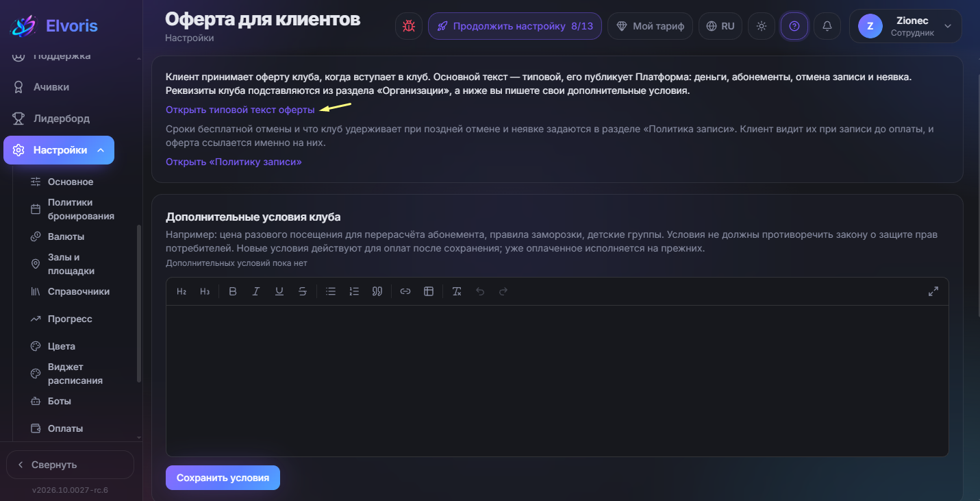
Task: Insert a table in the editor
Action: point(429,291)
